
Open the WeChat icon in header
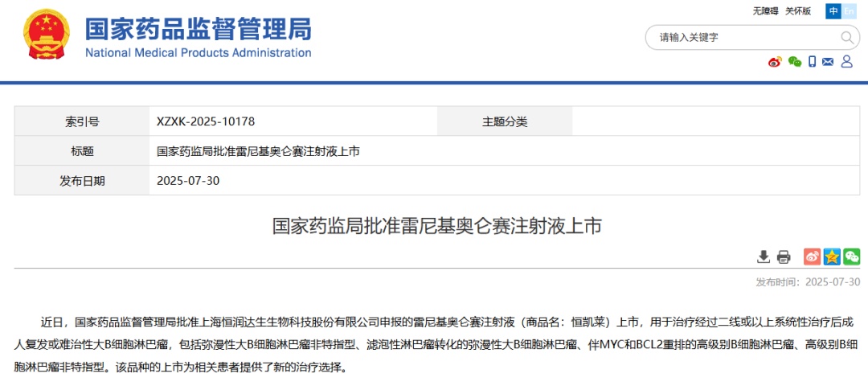(x=795, y=61)
